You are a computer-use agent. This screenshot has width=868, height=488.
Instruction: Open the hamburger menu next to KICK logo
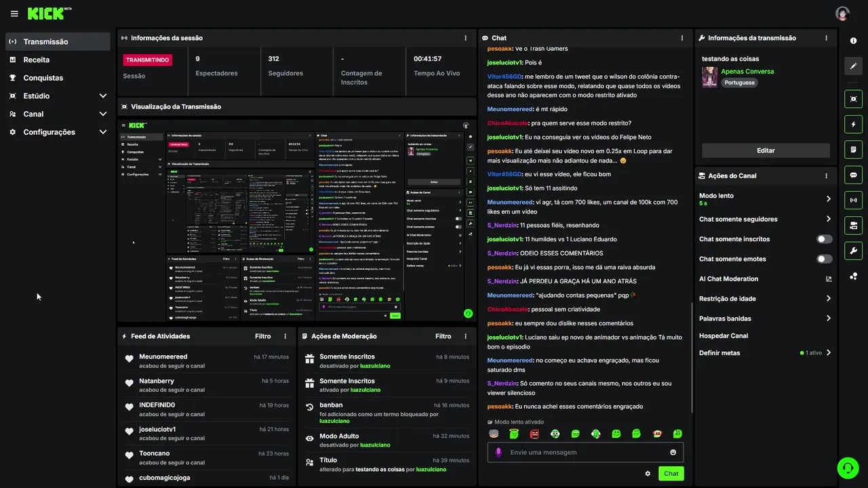pos(14,14)
